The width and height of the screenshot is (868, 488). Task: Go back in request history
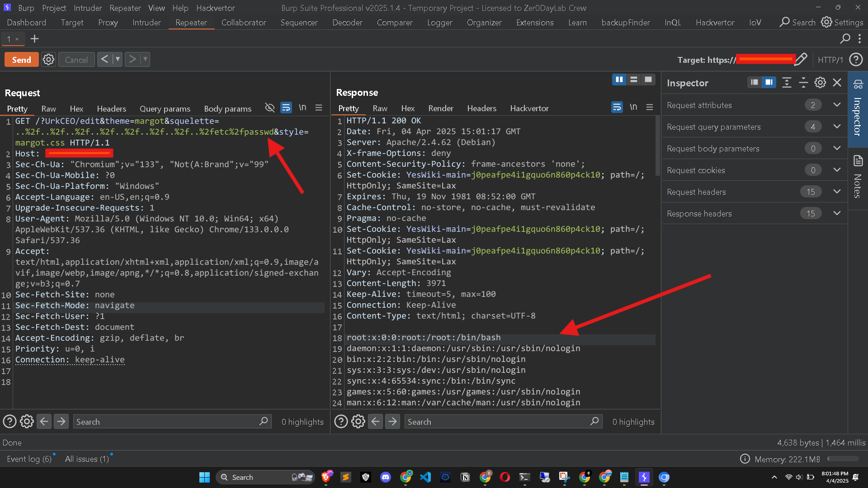pos(104,59)
